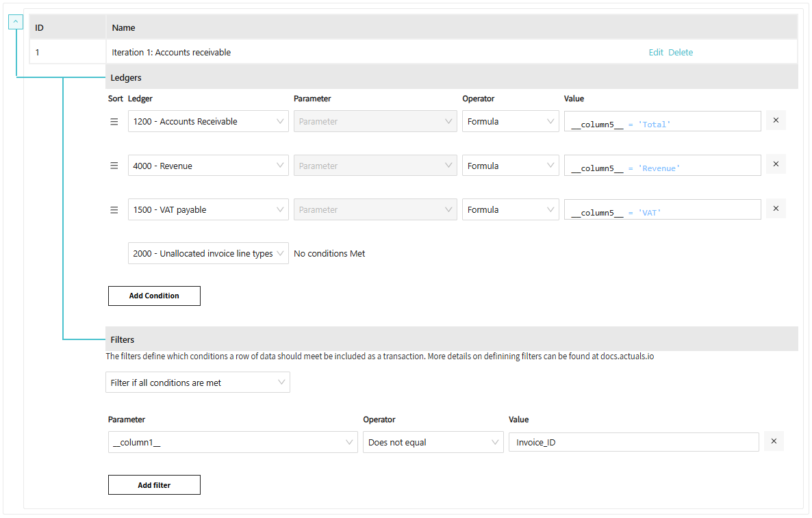Open the 'Does not equal' operator dropdown

pos(433,442)
